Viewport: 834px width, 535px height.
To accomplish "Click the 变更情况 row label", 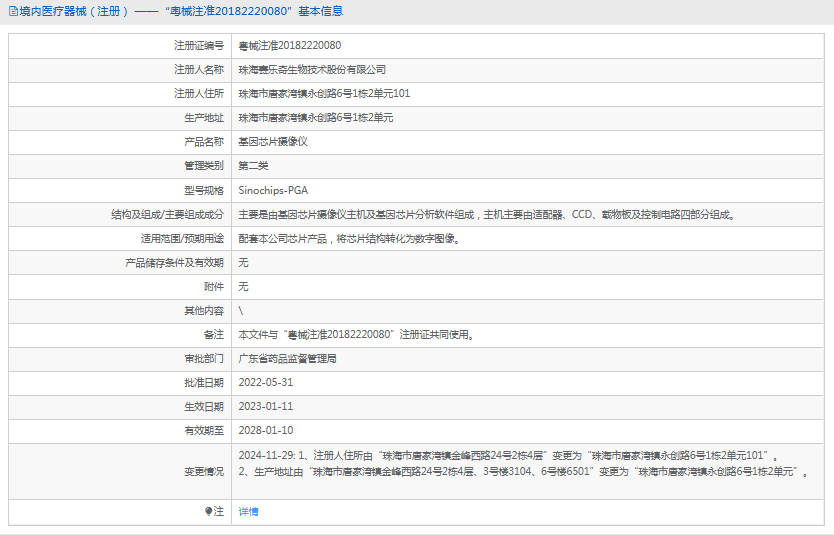I will 204,472.
